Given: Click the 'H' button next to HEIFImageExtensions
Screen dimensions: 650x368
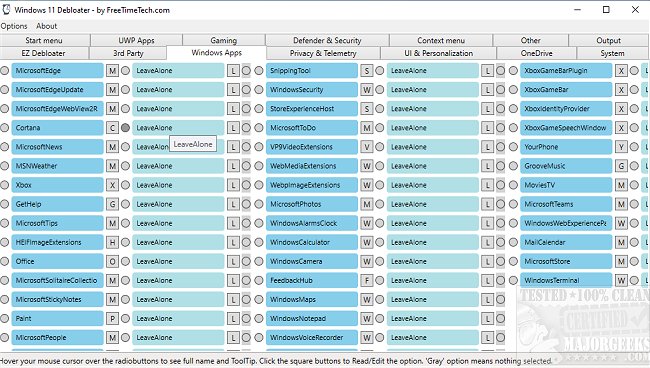Looking at the screenshot, I should click(112, 242).
